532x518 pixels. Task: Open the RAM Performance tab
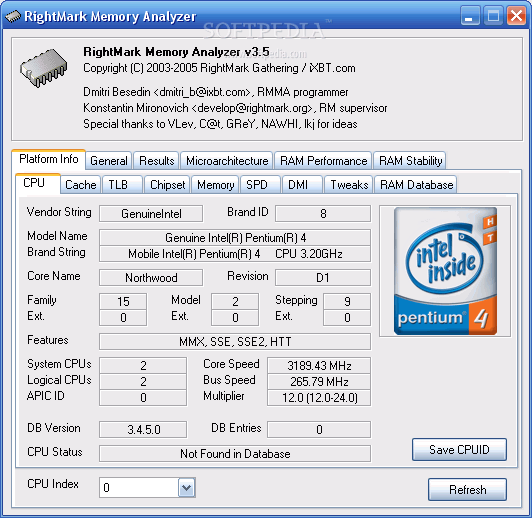click(323, 160)
